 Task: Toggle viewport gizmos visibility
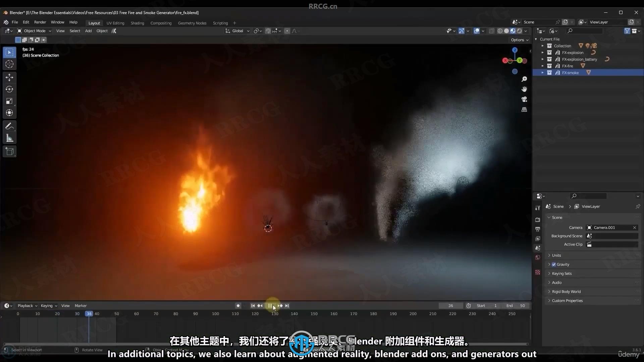tap(462, 31)
